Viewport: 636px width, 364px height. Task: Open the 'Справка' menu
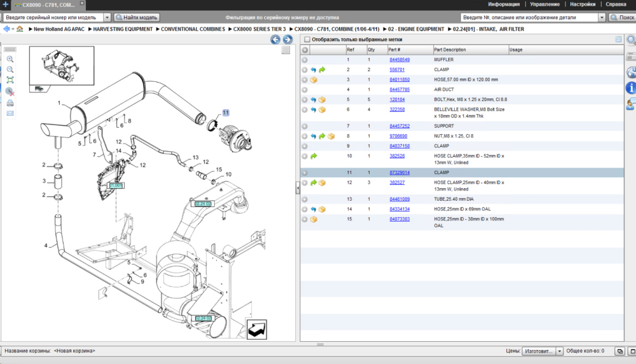616,4
